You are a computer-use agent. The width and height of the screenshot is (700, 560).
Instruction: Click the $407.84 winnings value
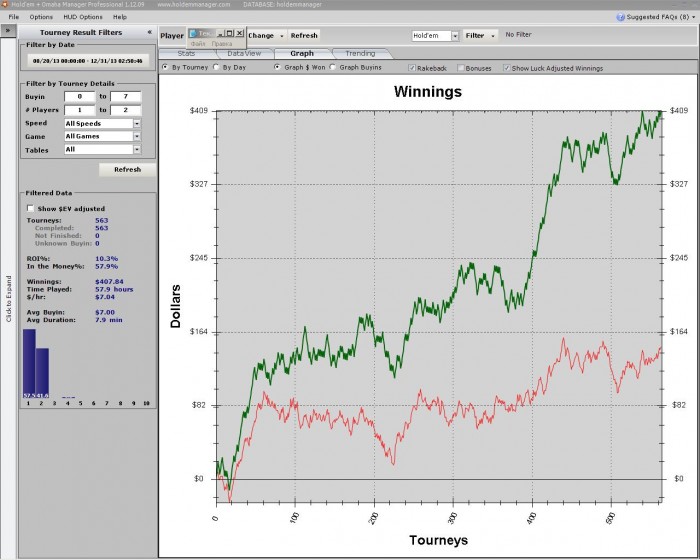pyautogui.click(x=109, y=281)
